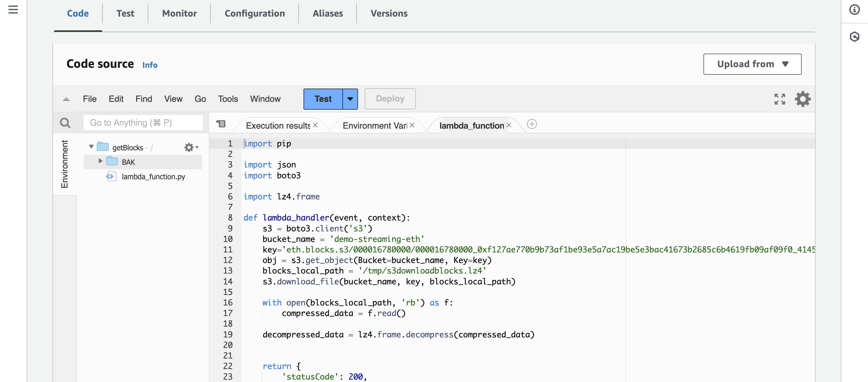Open the Go menu

(x=200, y=99)
